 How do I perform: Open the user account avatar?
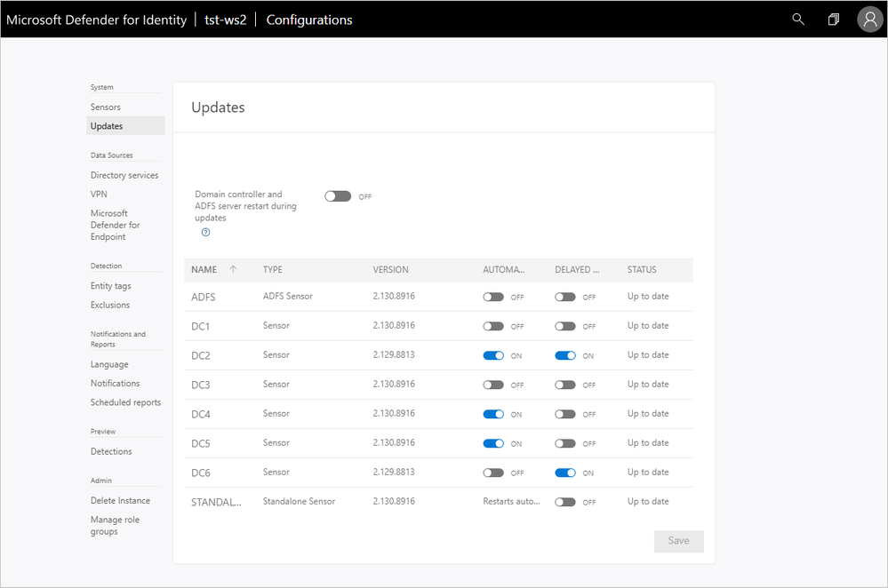870,20
